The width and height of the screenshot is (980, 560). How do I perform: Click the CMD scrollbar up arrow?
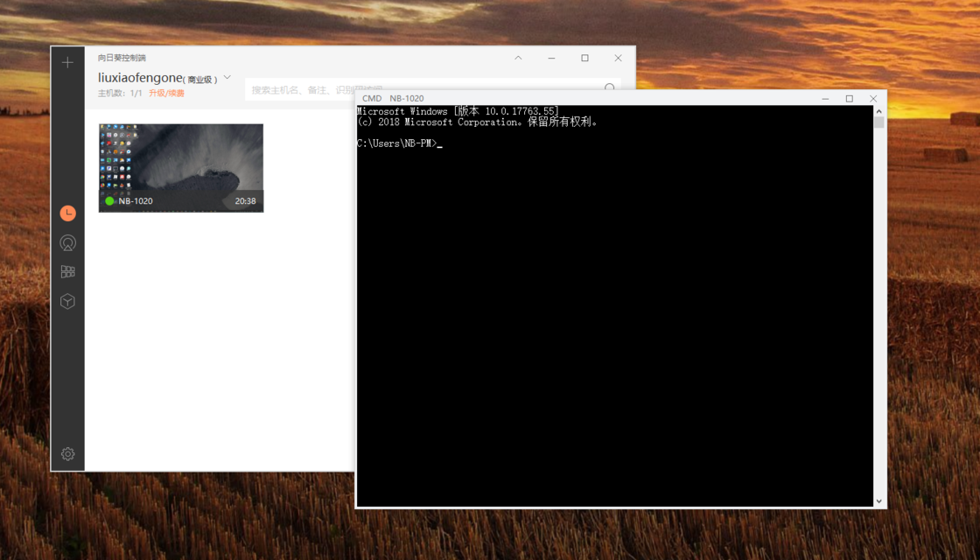[x=878, y=111]
